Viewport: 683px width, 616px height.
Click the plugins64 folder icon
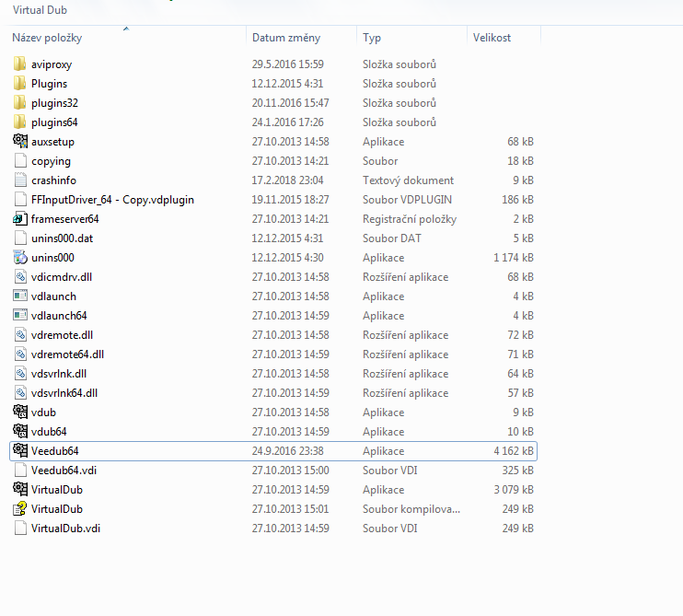(19, 122)
